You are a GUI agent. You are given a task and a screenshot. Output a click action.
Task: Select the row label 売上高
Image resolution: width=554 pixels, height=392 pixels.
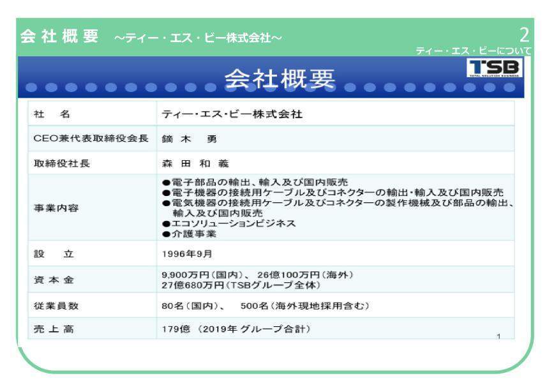click(x=54, y=329)
